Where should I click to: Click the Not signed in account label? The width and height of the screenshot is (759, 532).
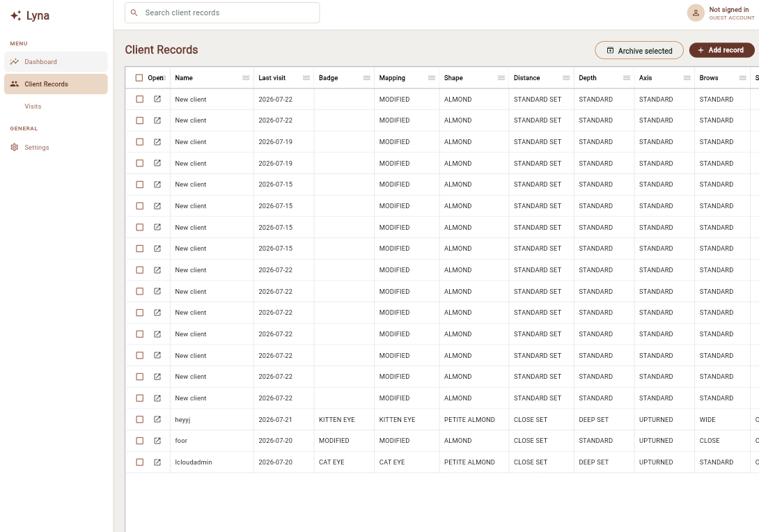pos(728,10)
